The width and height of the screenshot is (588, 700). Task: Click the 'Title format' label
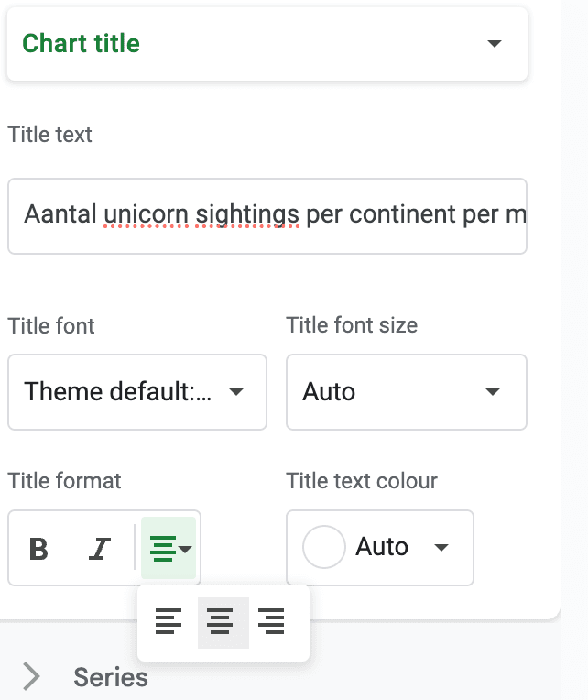(64, 480)
